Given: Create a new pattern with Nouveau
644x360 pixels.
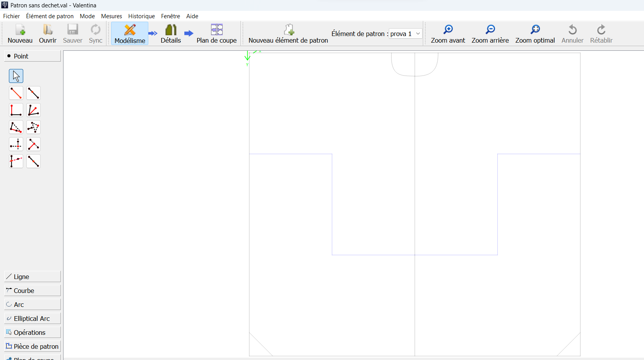Looking at the screenshot, I should point(20,34).
